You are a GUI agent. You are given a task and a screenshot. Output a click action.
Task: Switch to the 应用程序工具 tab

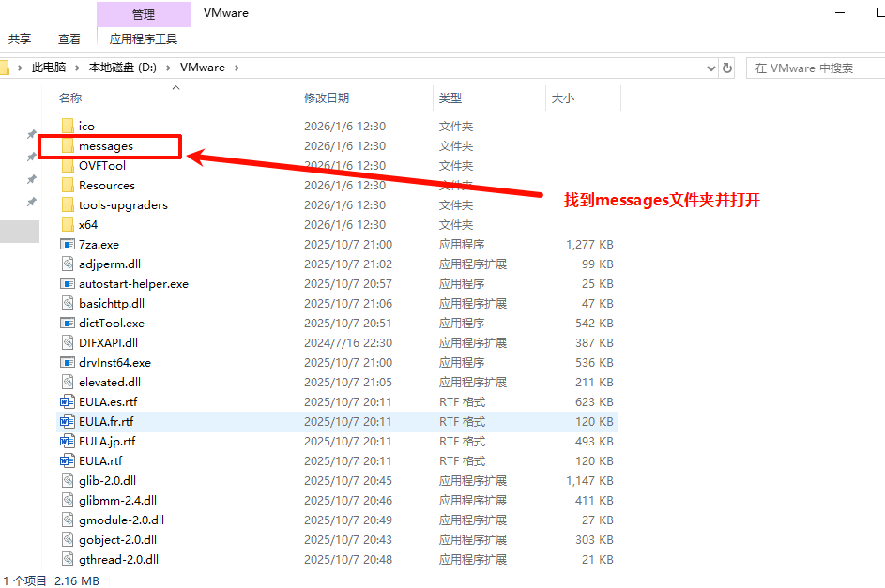(x=144, y=38)
